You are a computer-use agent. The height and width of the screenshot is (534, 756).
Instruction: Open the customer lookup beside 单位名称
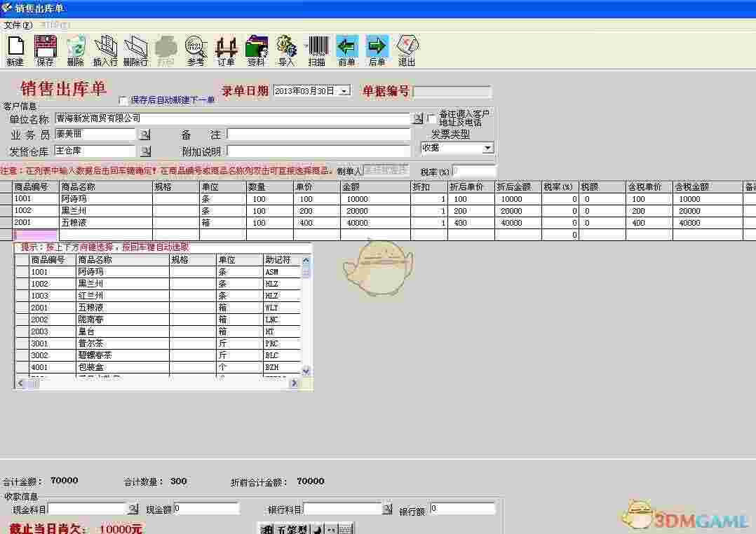pyautogui.click(x=418, y=118)
